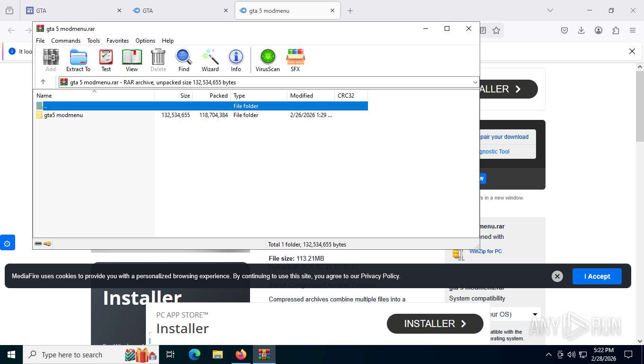Open Firefox extensions puzzle icon
Image resolution: width=644 pixels, height=364 pixels.
click(x=616, y=30)
